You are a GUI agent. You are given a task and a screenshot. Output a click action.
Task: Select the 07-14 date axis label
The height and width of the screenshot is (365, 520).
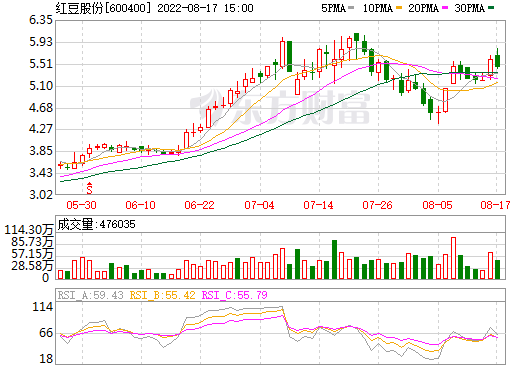tap(318, 205)
